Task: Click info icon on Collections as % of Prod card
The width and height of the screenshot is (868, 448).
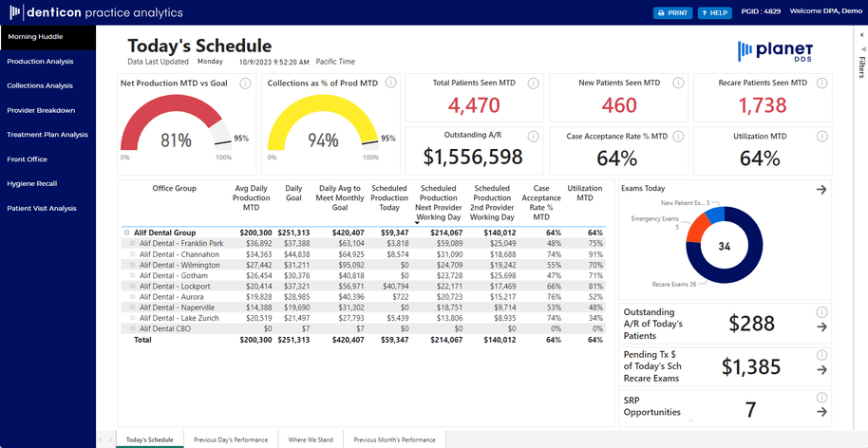Action: coord(388,84)
